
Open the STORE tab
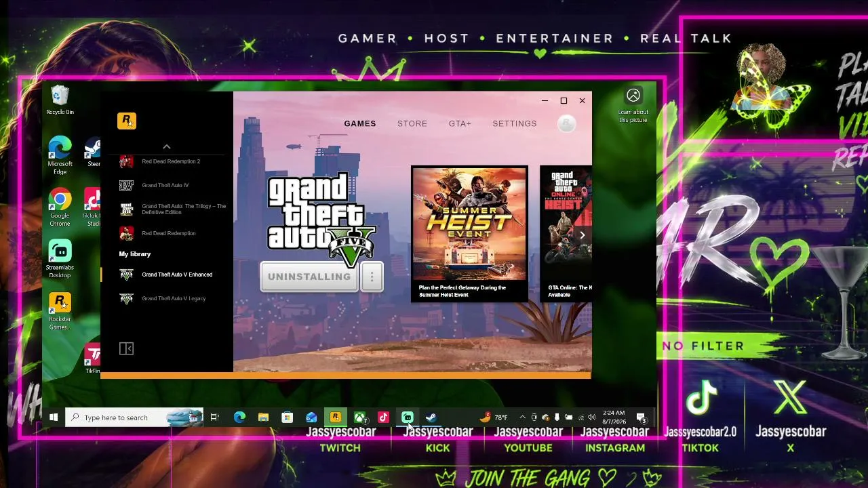click(x=412, y=123)
